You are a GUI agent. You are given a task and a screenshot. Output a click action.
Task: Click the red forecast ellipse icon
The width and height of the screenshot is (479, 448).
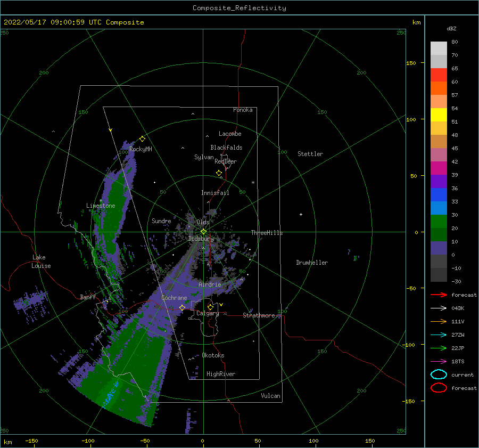439,388
